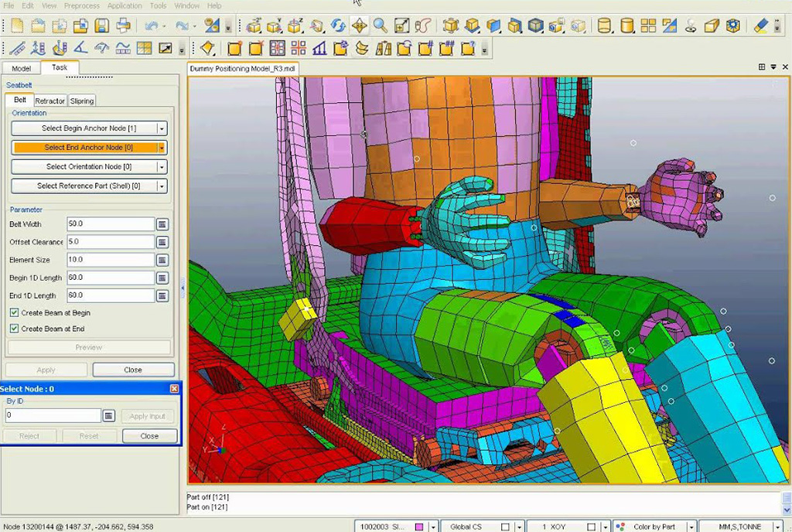
Task: Select the magnifier zoom tool
Action: point(380,26)
